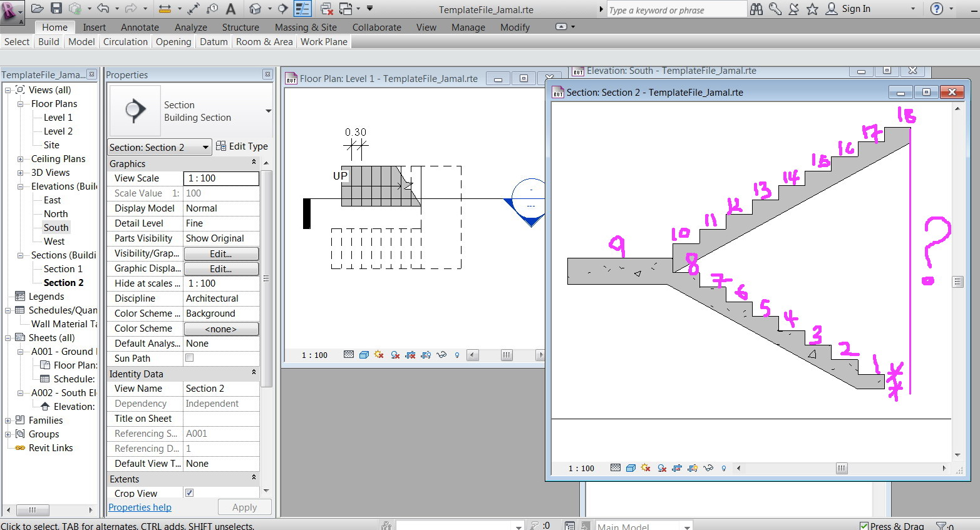Open the Properties help link
This screenshot has height=530, width=980.
click(140, 507)
